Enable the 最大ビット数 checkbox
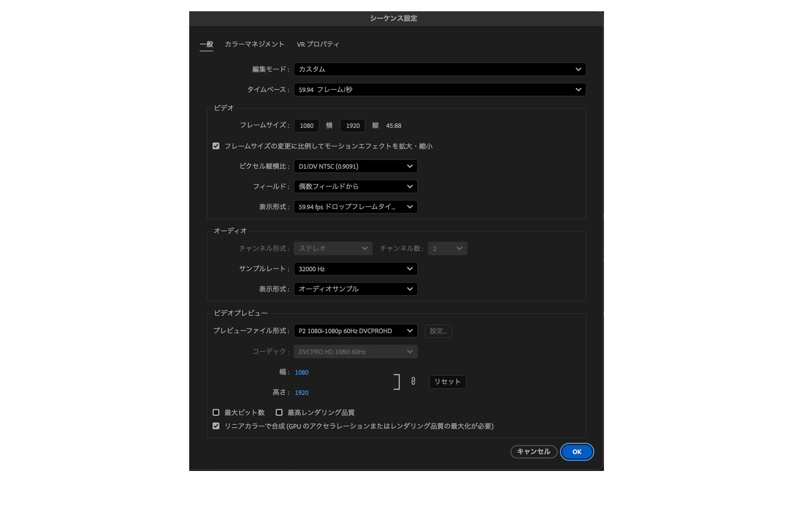 pyautogui.click(x=216, y=412)
